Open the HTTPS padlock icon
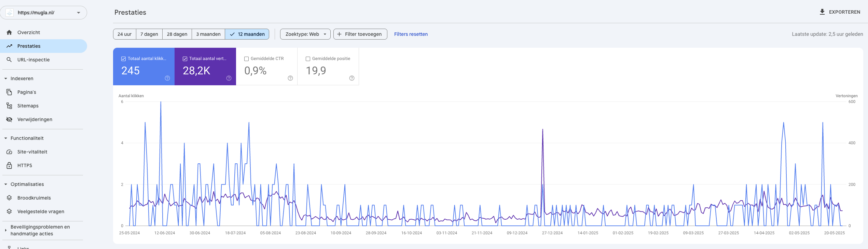Viewport: 868px width, 249px height. pyautogui.click(x=9, y=165)
